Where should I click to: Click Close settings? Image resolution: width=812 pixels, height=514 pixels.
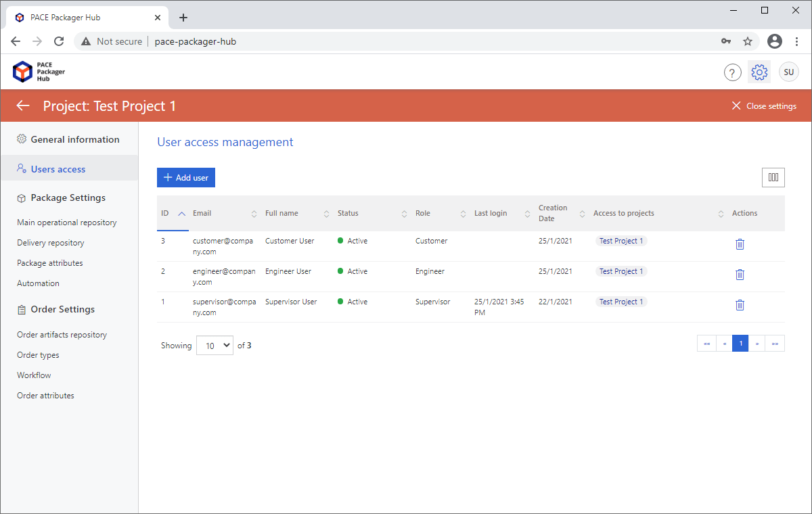click(x=764, y=106)
